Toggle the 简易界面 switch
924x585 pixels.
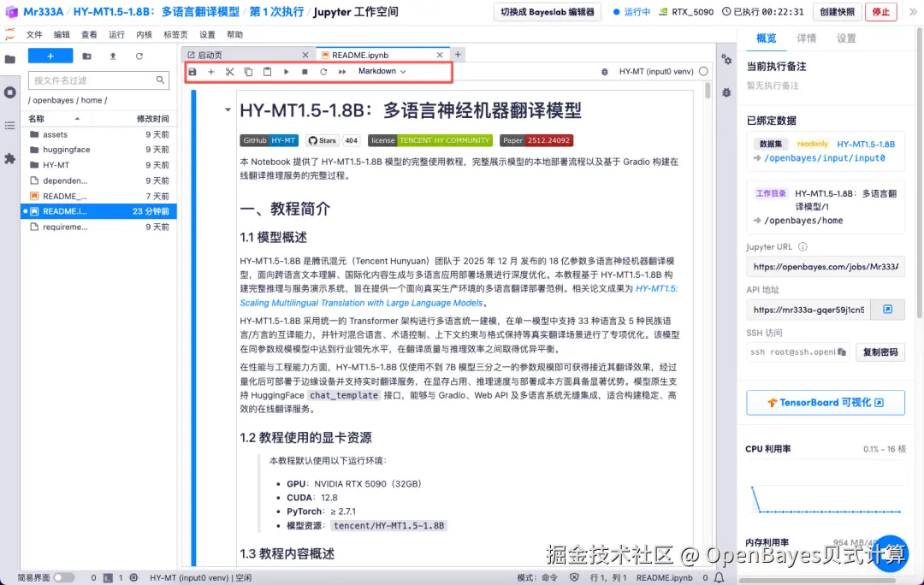(63, 577)
